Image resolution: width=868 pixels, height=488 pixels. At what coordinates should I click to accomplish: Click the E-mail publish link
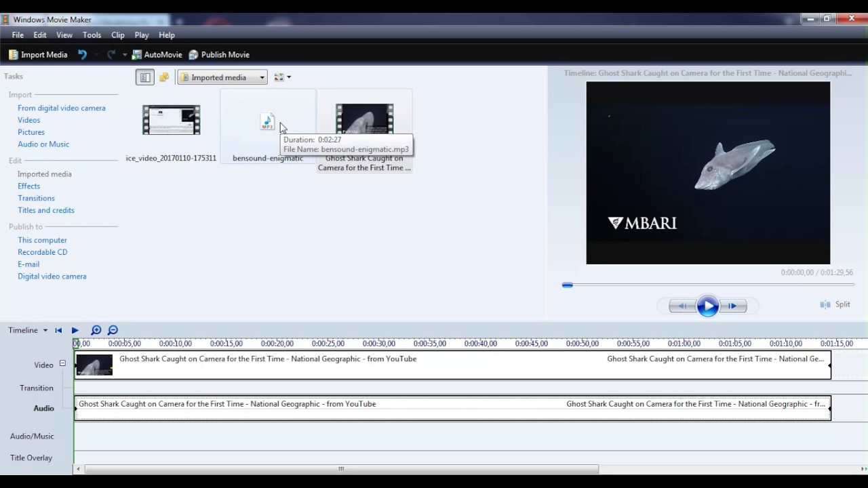[28, 264]
